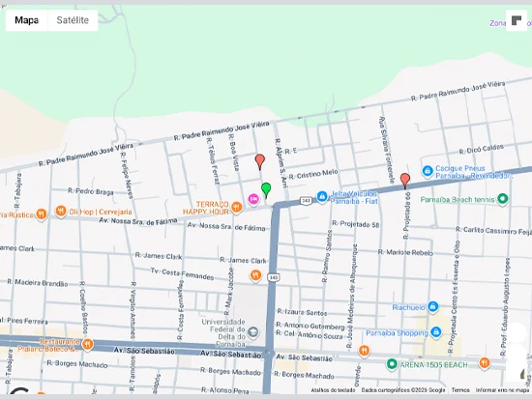Select red pin near R. Cristino Melo

260,161
